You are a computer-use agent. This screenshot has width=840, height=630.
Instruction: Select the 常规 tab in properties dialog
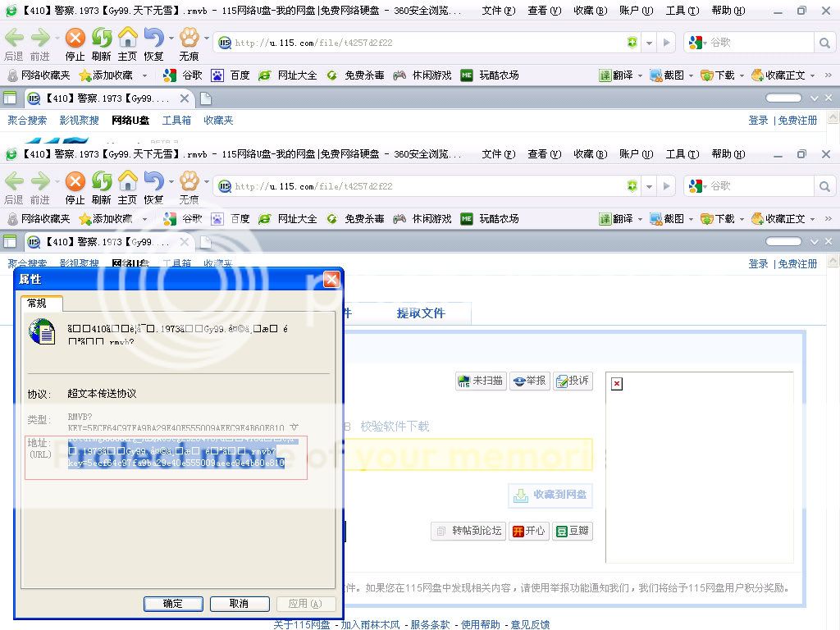[x=37, y=304]
